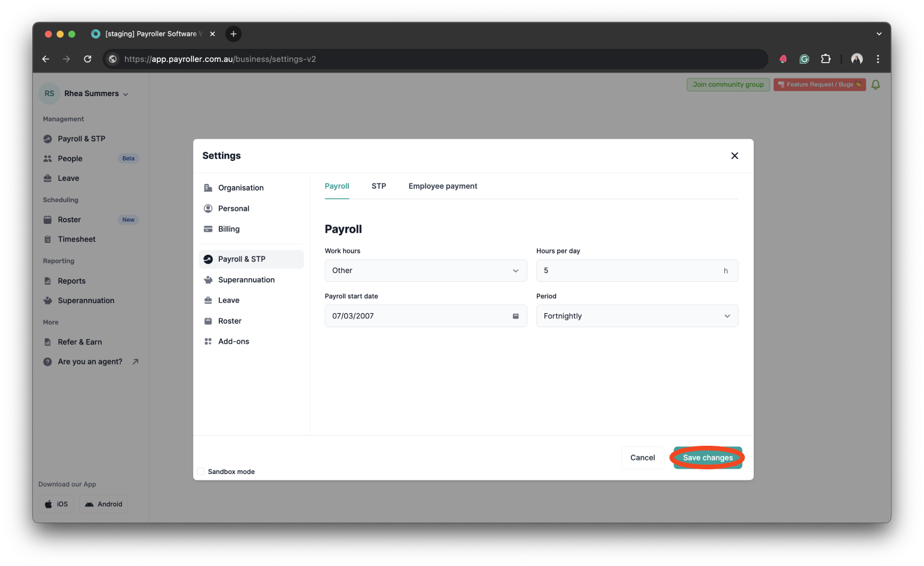Open a new browser tab
The width and height of the screenshot is (924, 566).
[233, 34]
